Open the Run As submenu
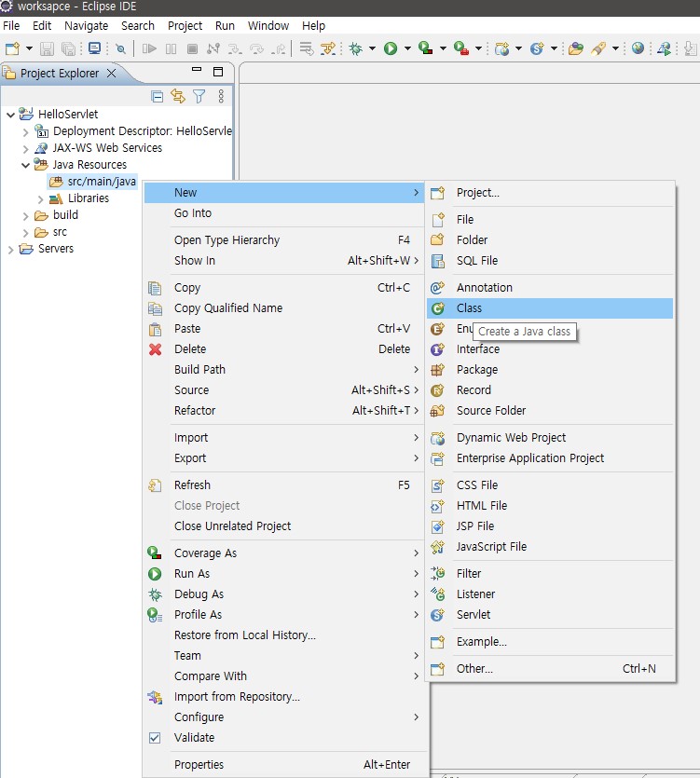The image size is (700, 778). point(284,574)
